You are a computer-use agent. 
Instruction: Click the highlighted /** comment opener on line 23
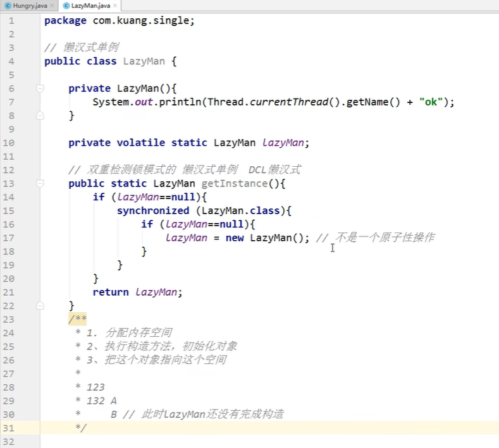click(77, 319)
